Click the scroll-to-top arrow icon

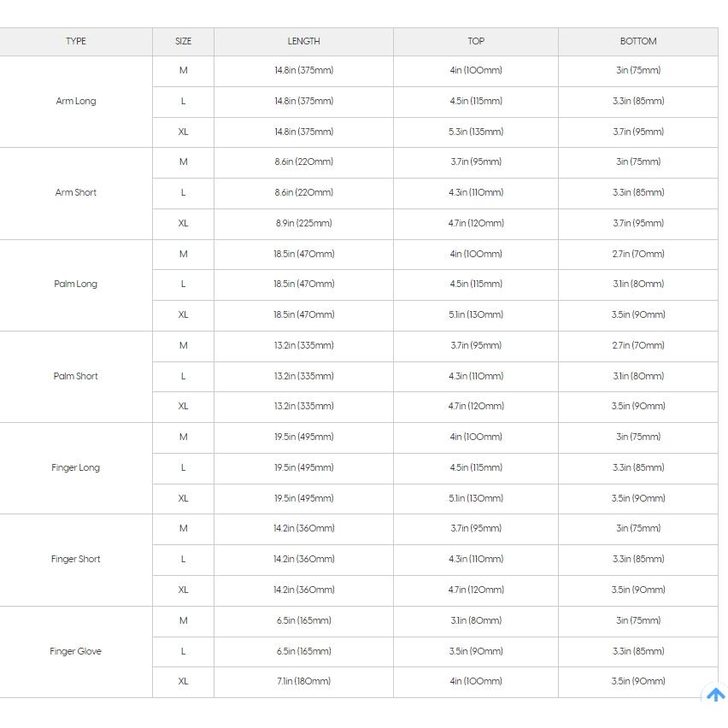[715, 695]
